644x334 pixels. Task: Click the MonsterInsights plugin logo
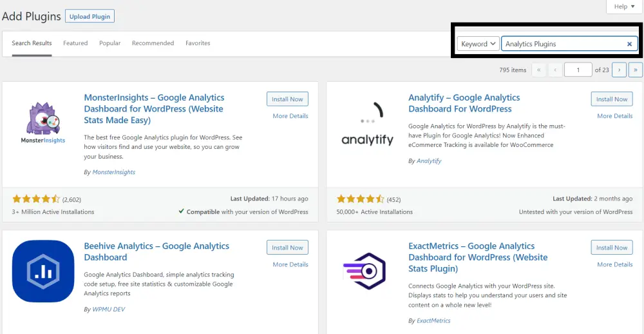(x=43, y=123)
